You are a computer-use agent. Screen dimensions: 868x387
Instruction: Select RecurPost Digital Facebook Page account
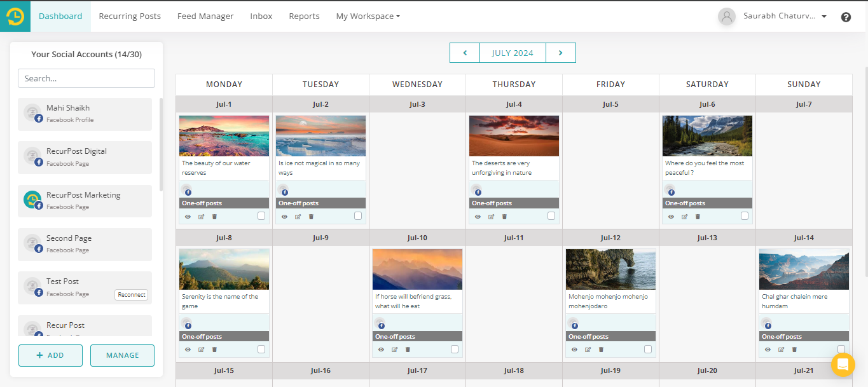[x=85, y=158]
